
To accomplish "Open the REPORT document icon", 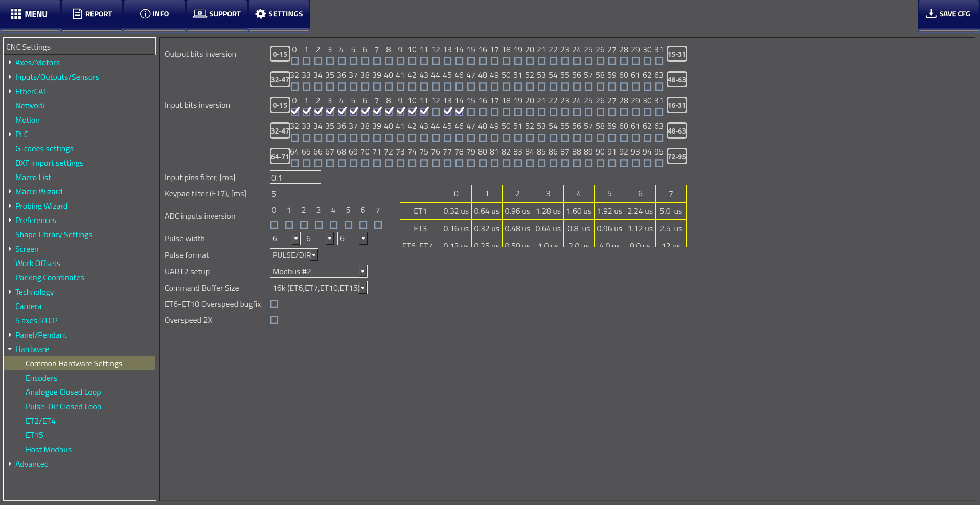I will (77, 14).
